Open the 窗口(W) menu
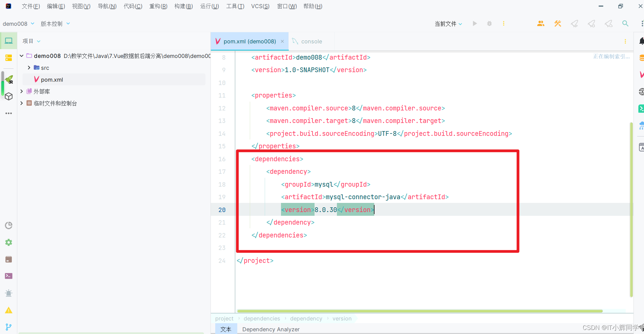This screenshot has width=644, height=334. (x=287, y=6)
